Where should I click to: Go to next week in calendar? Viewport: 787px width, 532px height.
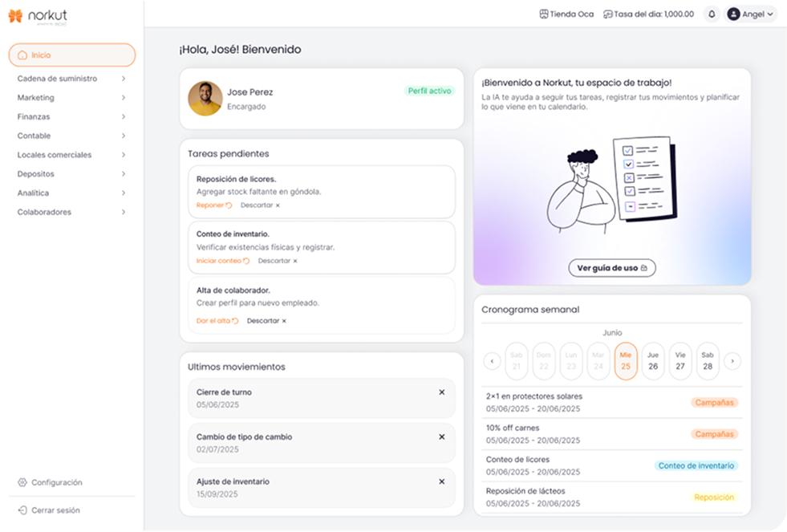coord(732,361)
